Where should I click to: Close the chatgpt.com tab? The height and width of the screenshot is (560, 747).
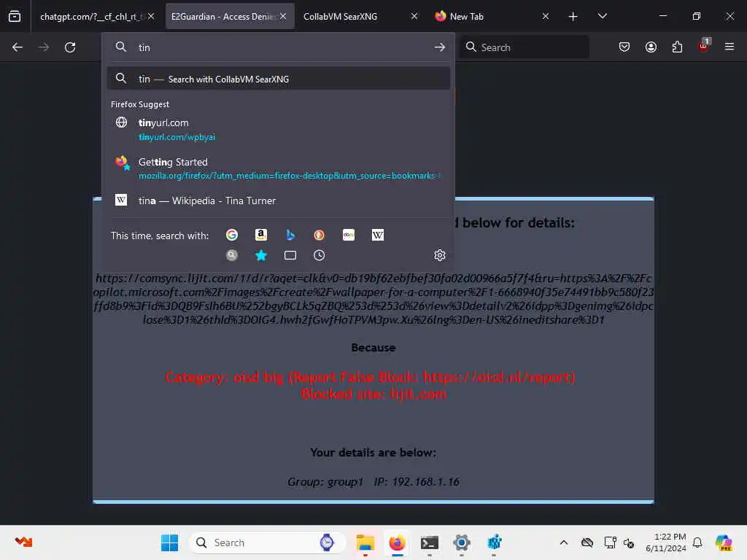click(x=151, y=16)
